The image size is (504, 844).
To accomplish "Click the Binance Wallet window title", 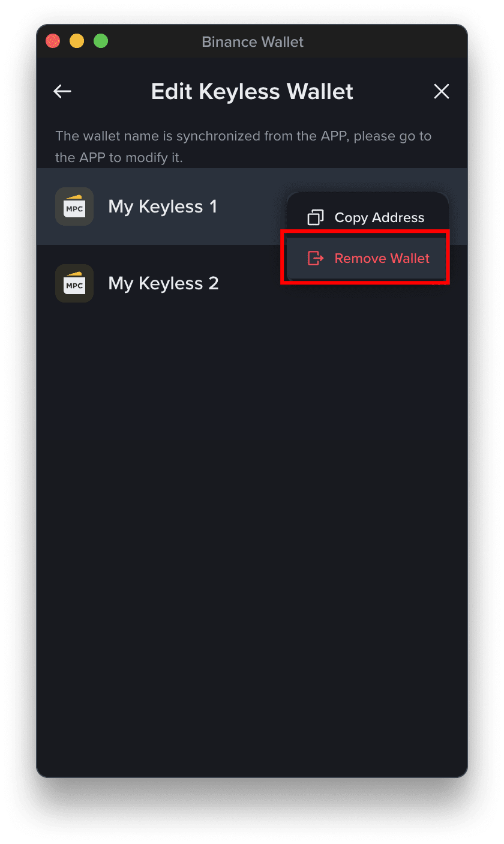I will click(x=253, y=42).
